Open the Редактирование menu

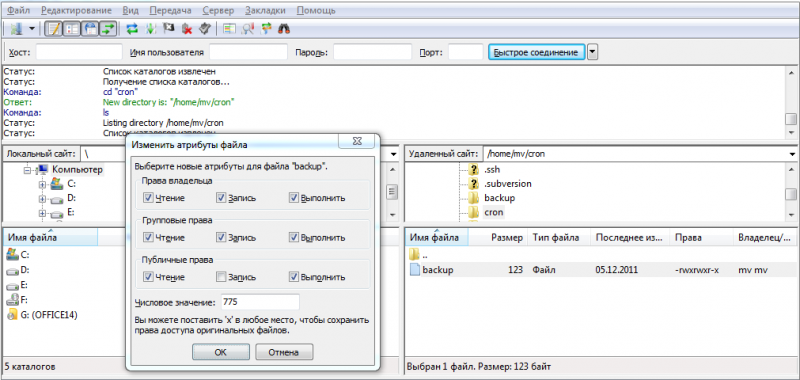(x=77, y=10)
